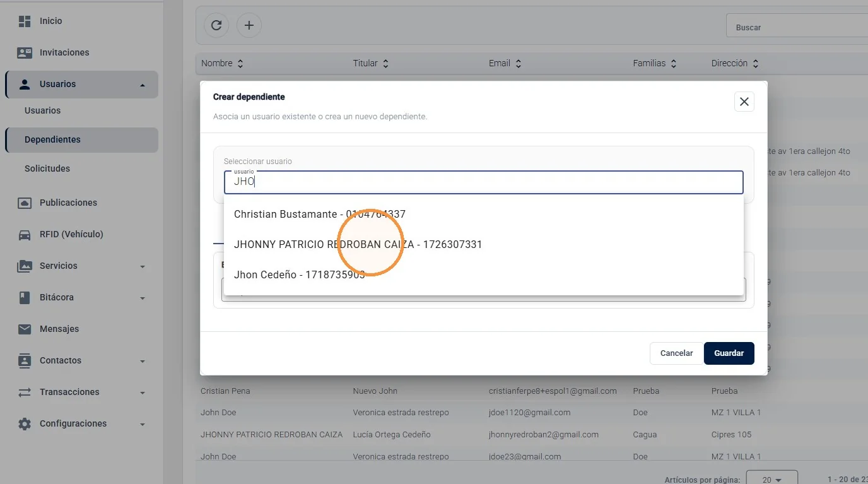Click the RFID (Vehículo) car icon
Screen dimensions: 868x484
coord(25,234)
